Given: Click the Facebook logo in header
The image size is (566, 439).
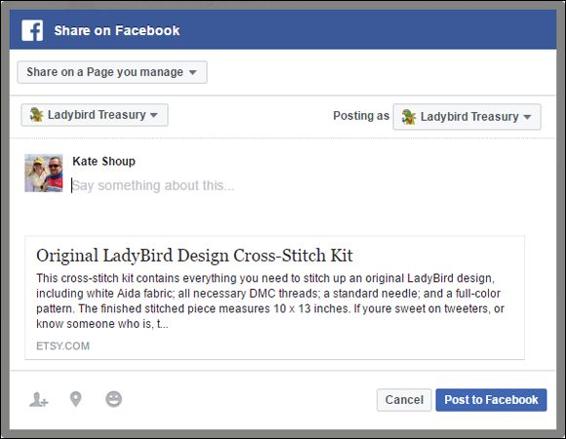Looking at the screenshot, I should click(x=32, y=31).
